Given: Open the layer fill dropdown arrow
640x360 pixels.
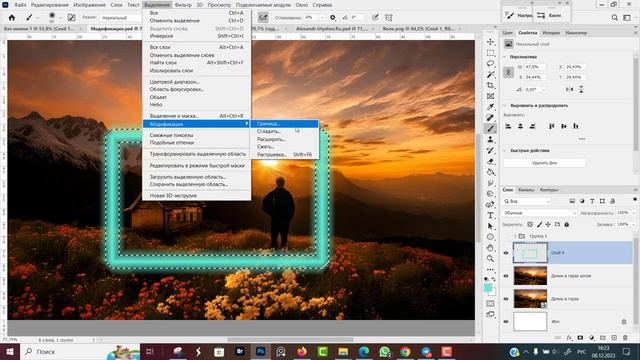Looking at the screenshot, I should [633, 224].
